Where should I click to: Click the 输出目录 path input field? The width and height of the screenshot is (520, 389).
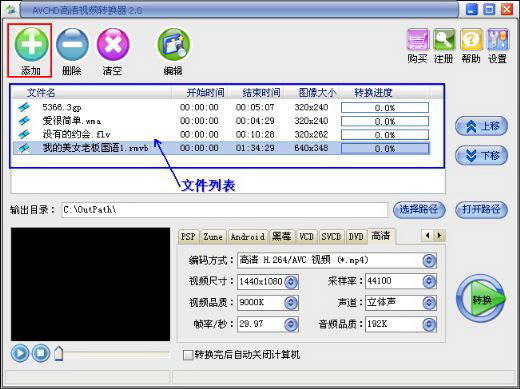(224, 210)
